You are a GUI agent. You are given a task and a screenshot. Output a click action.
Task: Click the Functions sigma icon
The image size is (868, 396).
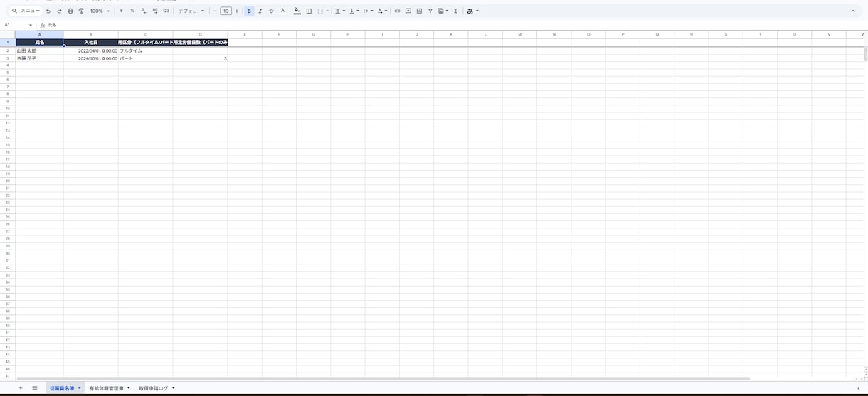455,11
